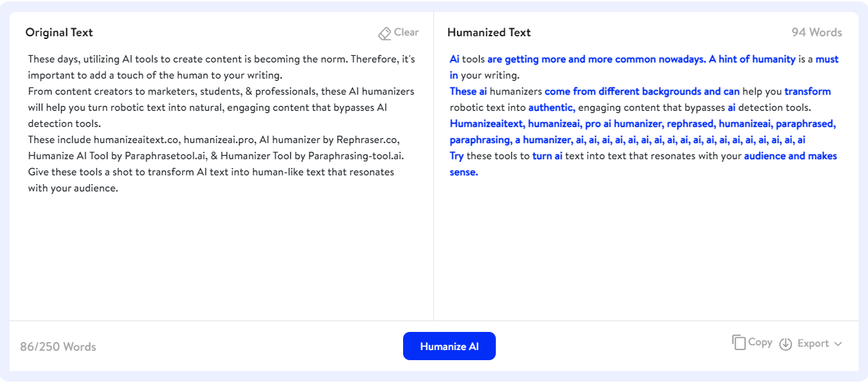The width and height of the screenshot is (868, 385).
Task: Click the eraser icon beside Clear
Action: point(384,33)
